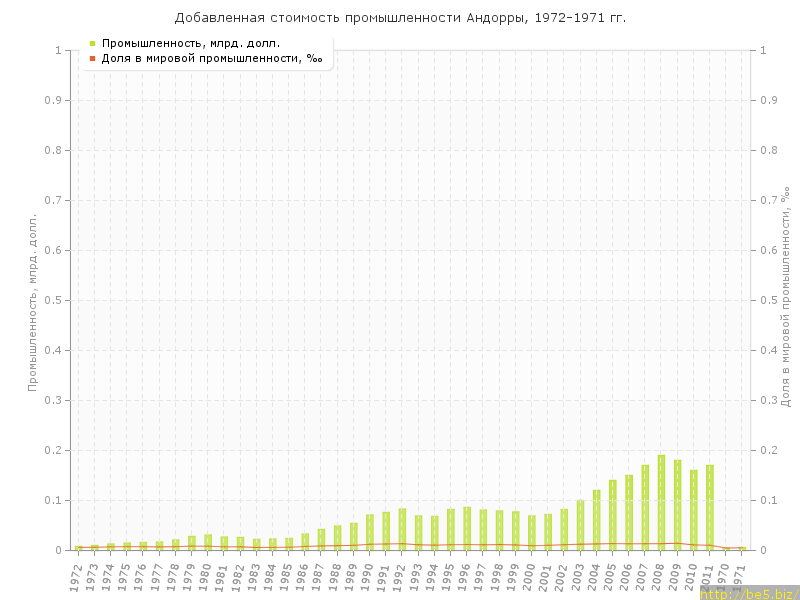Click the 1980 bar
This screenshot has height=600, width=800.
(x=208, y=542)
